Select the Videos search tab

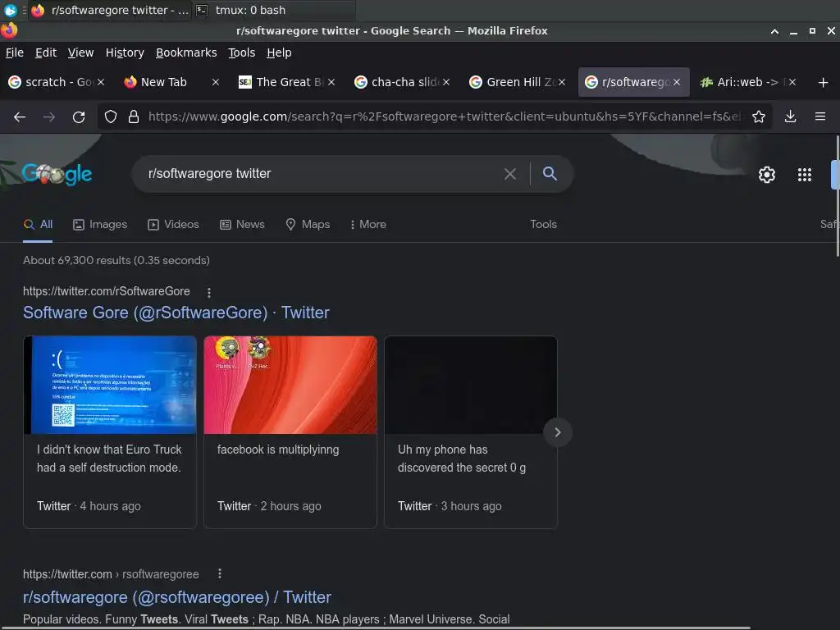pos(173,225)
